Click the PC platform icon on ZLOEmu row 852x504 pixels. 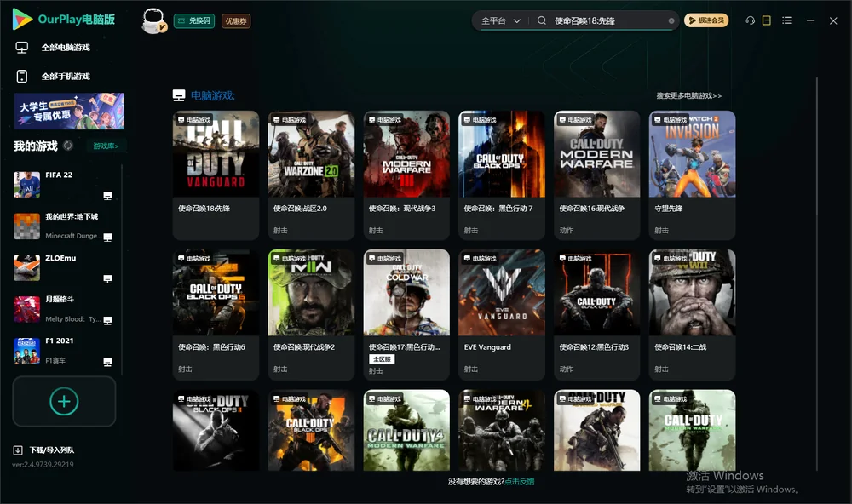(x=107, y=279)
